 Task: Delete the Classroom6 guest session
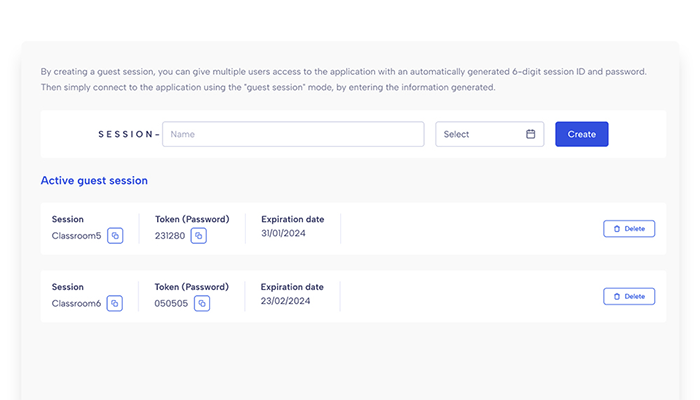point(629,296)
